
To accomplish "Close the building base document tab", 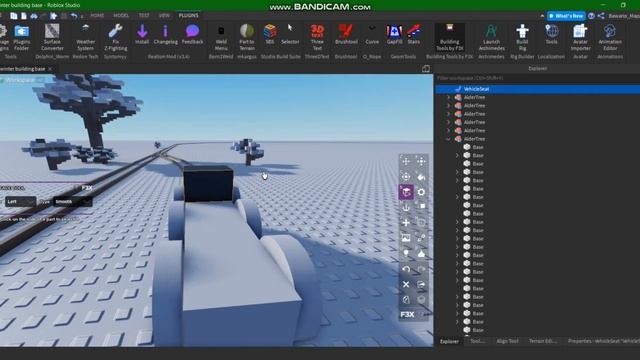I will click(x=50, y=69).
